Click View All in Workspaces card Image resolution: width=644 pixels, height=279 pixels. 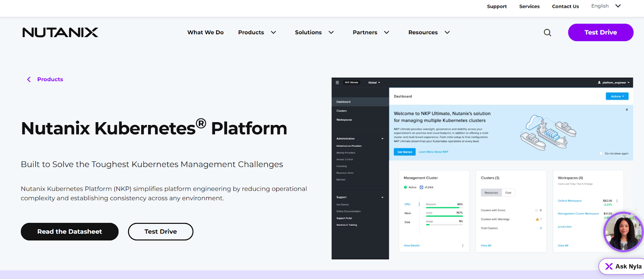(563, 246)
